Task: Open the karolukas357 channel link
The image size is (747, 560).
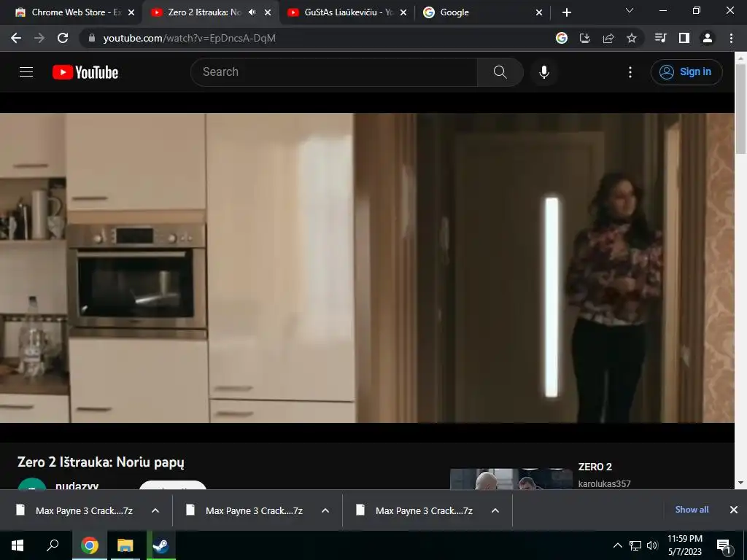Action: tap(604, 484)
